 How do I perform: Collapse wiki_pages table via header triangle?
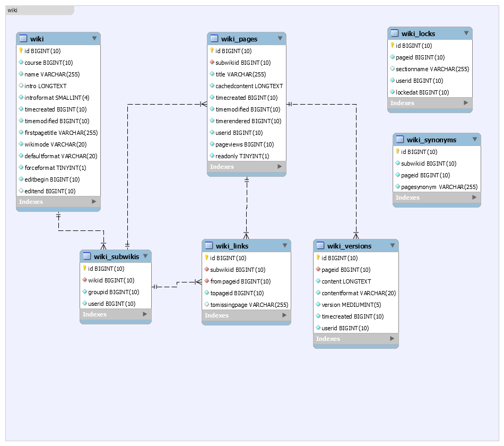tap(280, 38)
